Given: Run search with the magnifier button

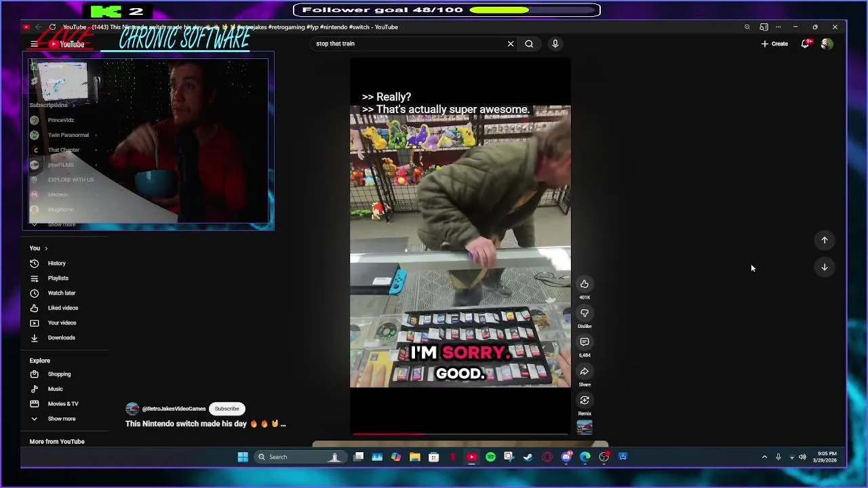Looking at the screenshot, I should [x=529, y=43].
